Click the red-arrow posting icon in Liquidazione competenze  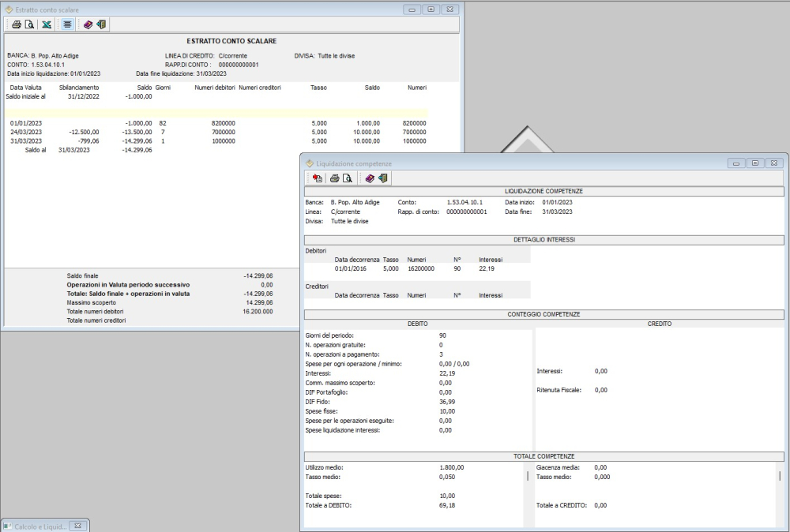[317, 178]
